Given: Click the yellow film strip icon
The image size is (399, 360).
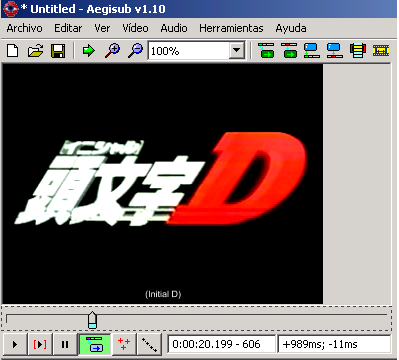Looking at the screenshot, I should [381, 51].
